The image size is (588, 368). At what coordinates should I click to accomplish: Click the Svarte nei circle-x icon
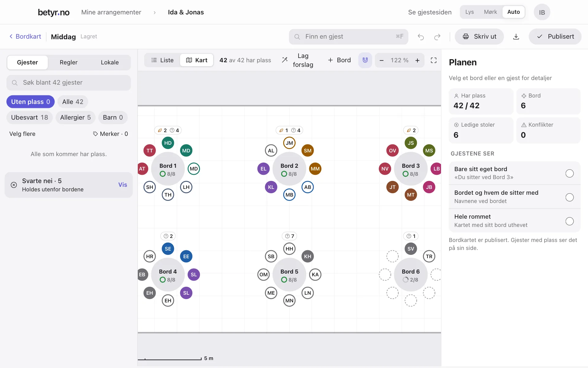(x=14, y=185)
